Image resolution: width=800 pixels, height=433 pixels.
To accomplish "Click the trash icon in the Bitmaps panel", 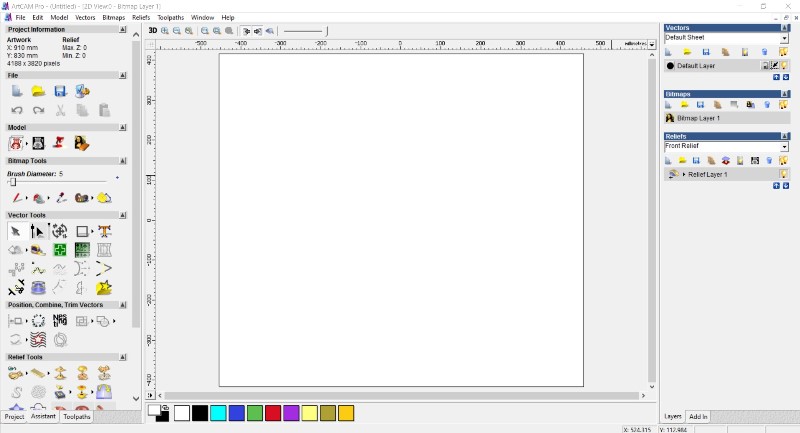I will pyautogui.click(x=767, y=105).
